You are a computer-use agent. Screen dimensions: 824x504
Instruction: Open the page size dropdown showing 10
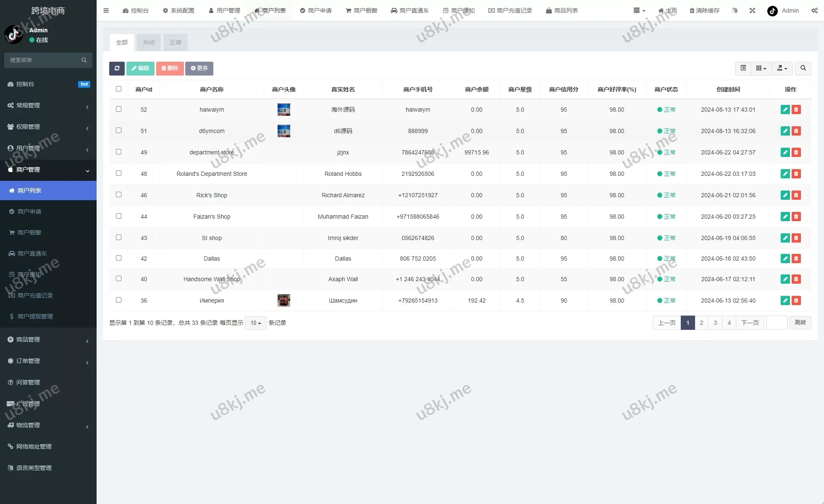[255, 323]
